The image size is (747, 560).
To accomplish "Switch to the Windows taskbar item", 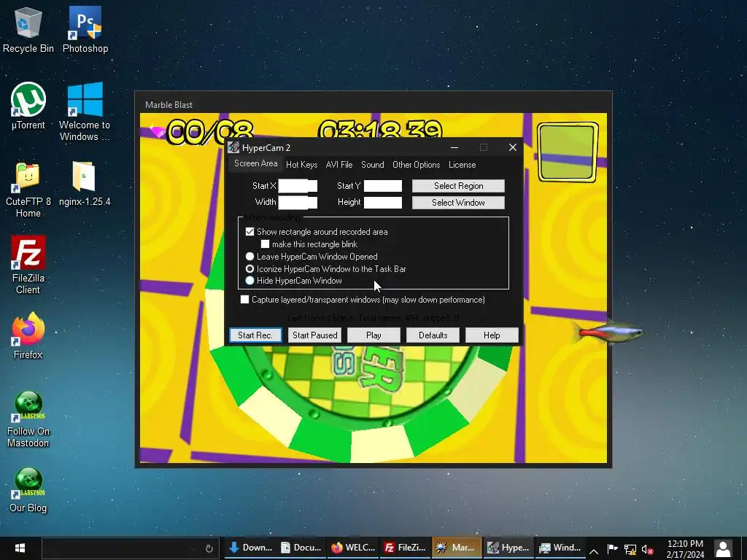I will (560, 548).
